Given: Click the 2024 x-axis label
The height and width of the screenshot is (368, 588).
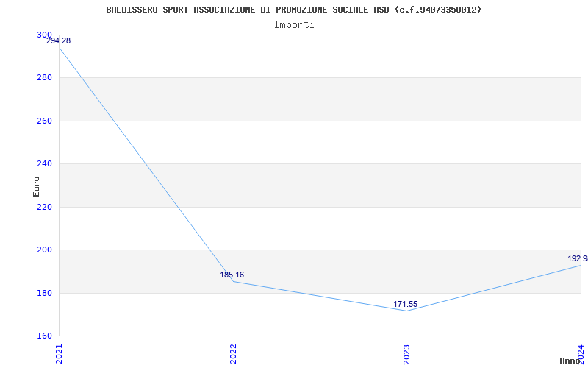Looking at the screenshot, I should (x=581, y=354).
